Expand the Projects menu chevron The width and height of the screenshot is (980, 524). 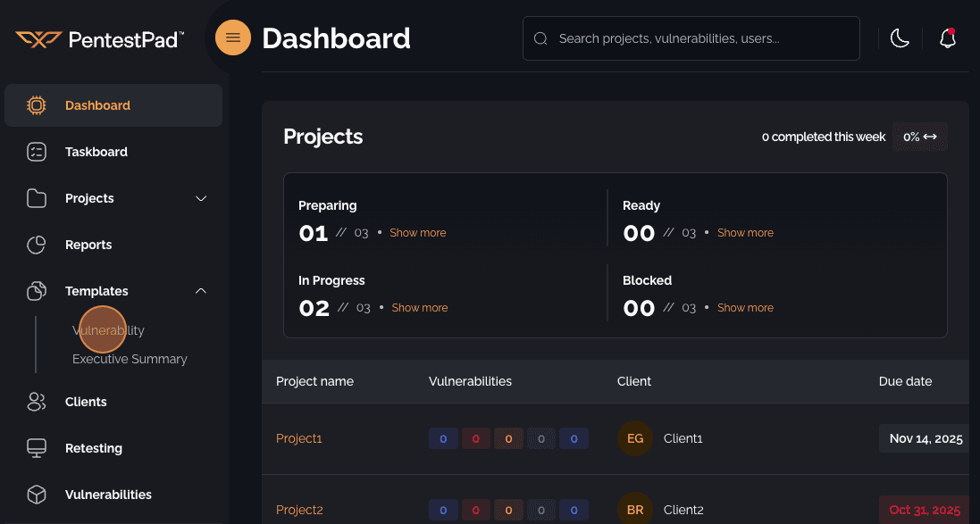pyautogui.click(x=200, y=198)
